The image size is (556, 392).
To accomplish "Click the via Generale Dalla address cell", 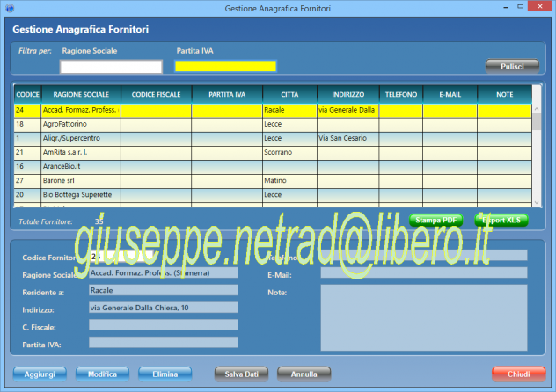I will [x=347, y=110].
